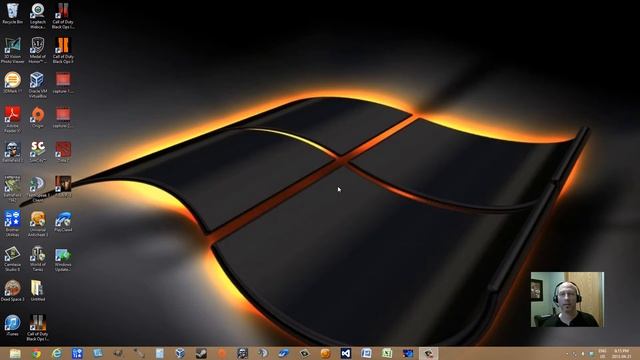Screen dimensions: 640x360
Task: Launch the Origin desktop shortcut
Action: pos(38,117)
